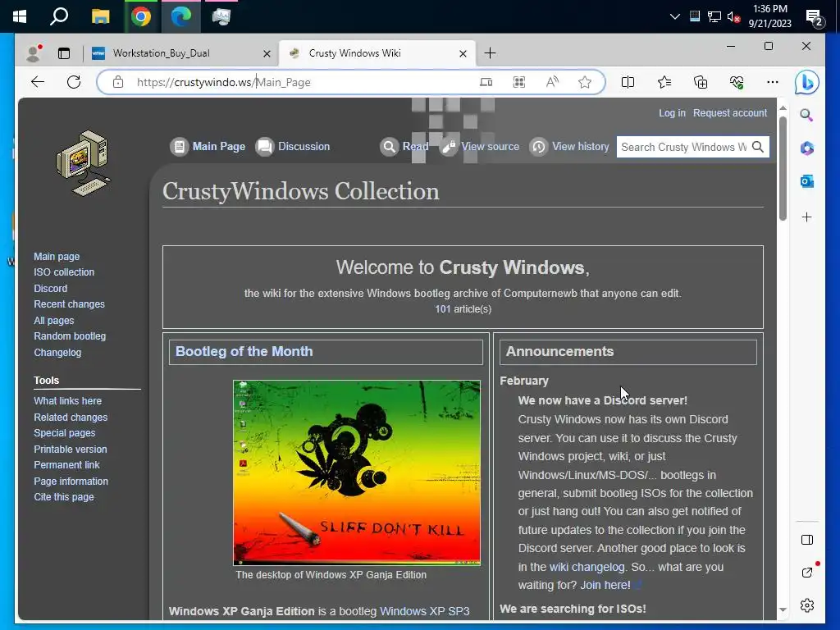Open the Ganja Edition desktop thumbnail
The width and height of the screenshot is (840, 630).
click(356, 472)
